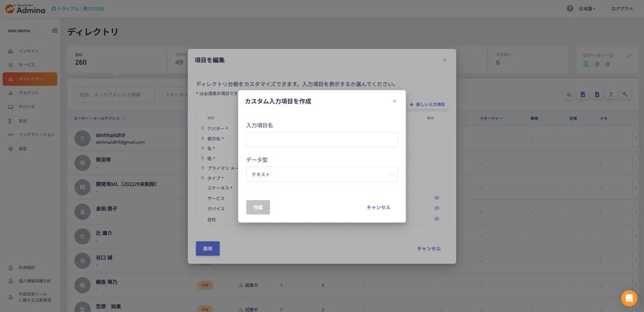Click キャンセル in 項目を編集 dialog
The height and width of the screenshot is (312, 644).
(x=429, y=248)
